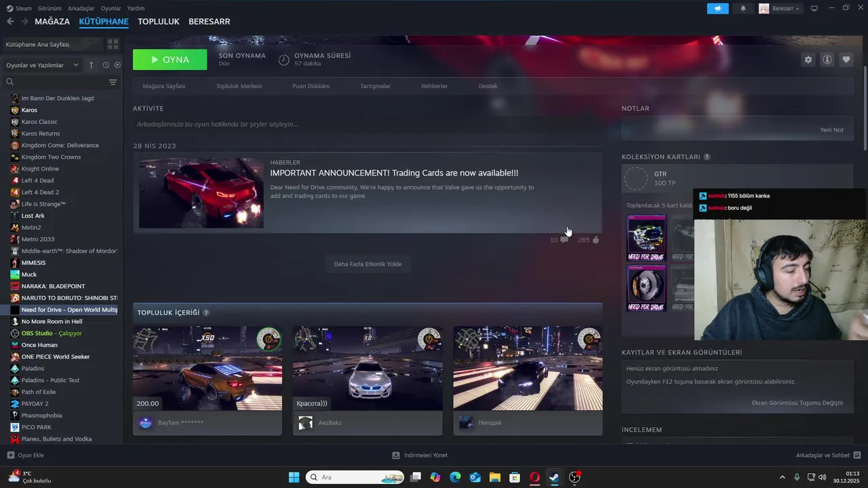Screen dimensions: 868x488
Task: Show game info via the info icon
Action: [x=827, y=60]
